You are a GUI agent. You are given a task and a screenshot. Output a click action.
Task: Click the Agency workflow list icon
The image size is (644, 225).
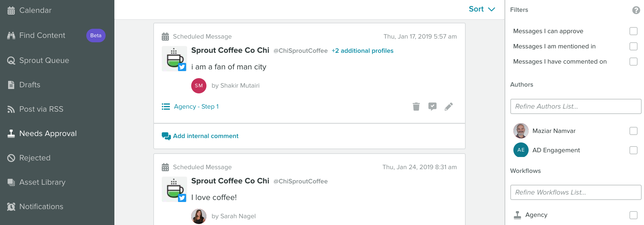click(x=166, y=107)
